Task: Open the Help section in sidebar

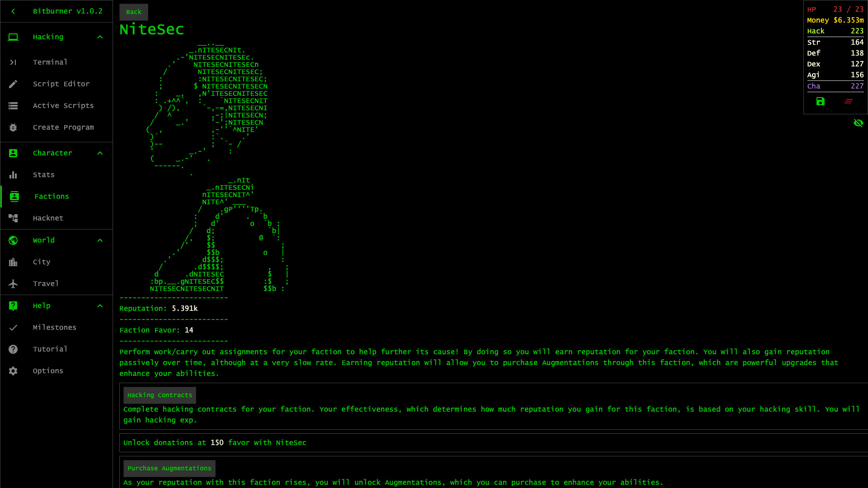Action: (41, 305)
